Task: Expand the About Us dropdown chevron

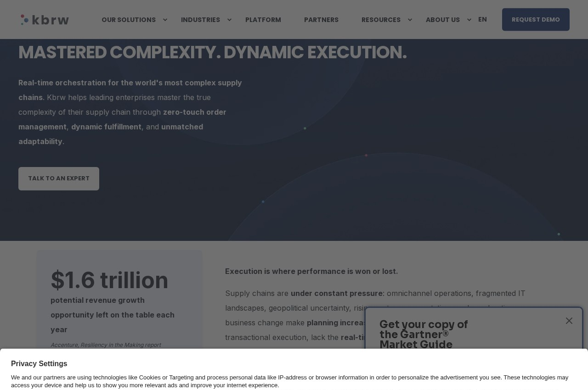Action: [469, 20]
